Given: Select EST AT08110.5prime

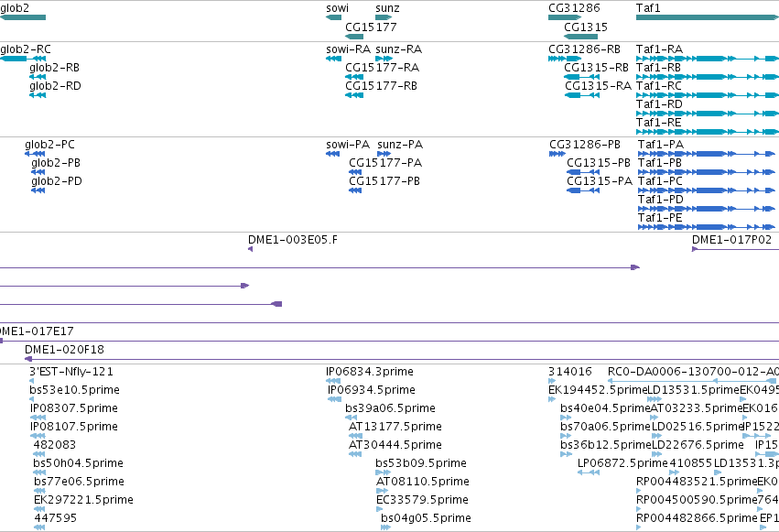Looking at the screenshot, I should click(382, 492).
